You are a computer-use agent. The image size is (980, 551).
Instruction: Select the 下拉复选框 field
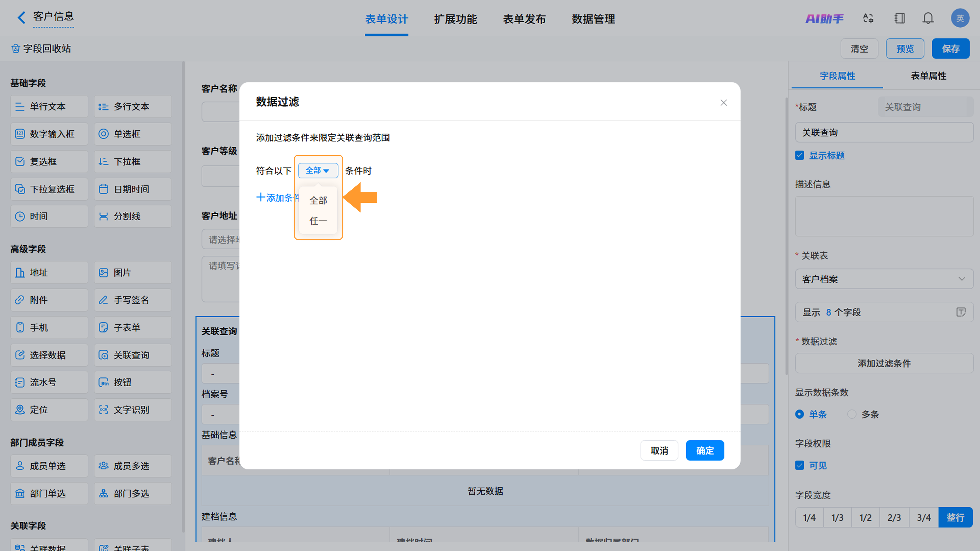pos(49,189)
